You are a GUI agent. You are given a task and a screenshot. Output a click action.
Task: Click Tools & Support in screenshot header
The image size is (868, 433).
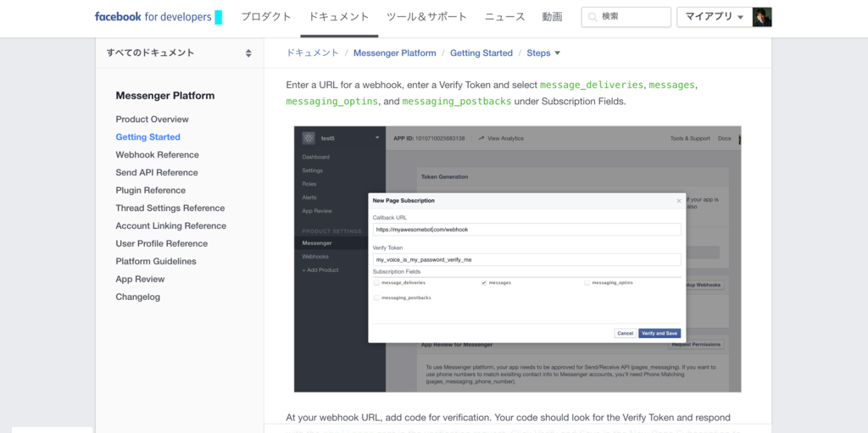click(690, 138)
